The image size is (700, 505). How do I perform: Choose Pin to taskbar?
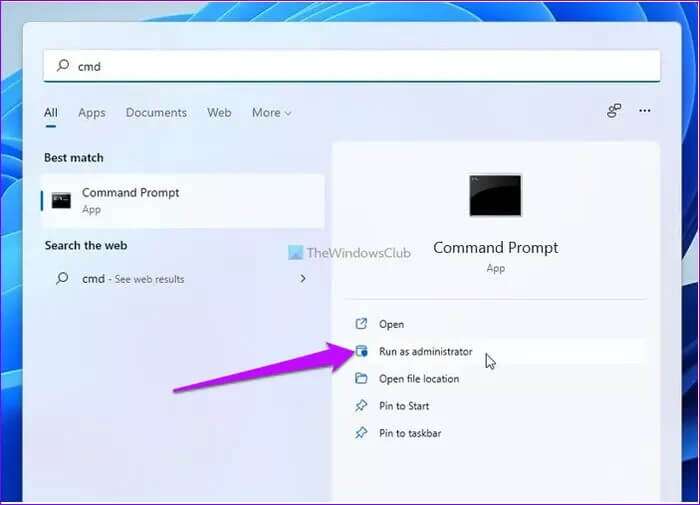pos(496,433)
